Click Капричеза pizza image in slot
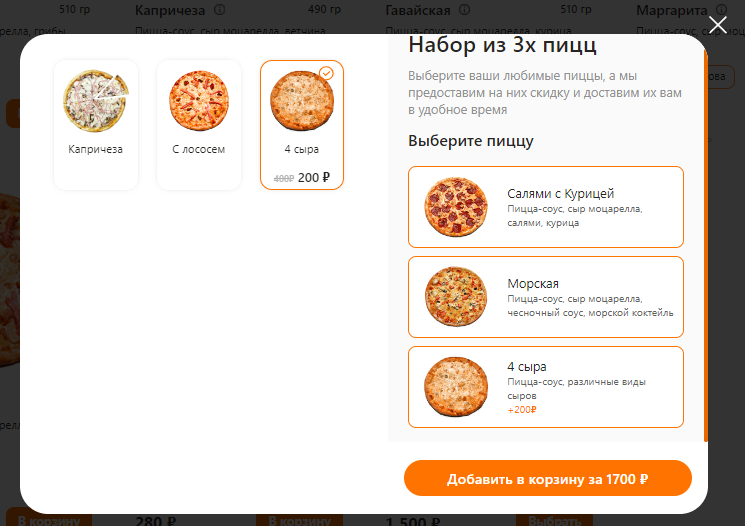 [96, 101]
